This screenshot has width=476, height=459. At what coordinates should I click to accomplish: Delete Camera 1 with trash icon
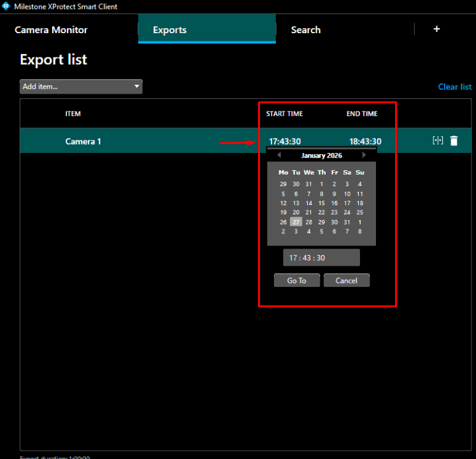[454, 141]
